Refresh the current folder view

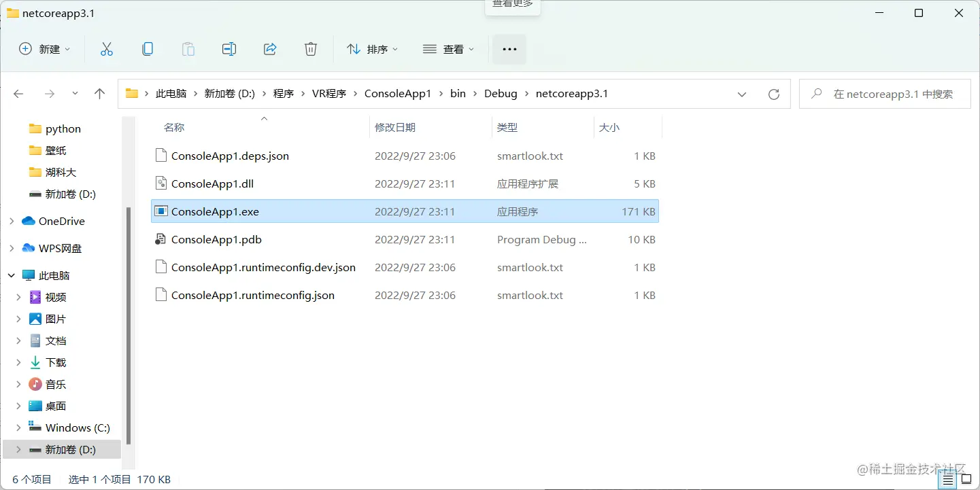tap(774, 94)
